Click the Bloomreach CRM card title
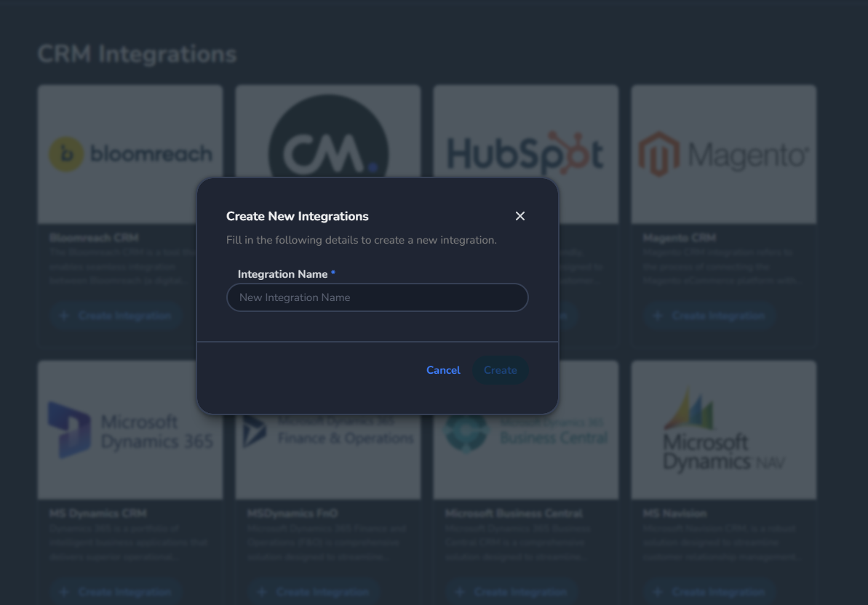The height and width of the screenshot is (605, 868). click(x=94, y=238)
